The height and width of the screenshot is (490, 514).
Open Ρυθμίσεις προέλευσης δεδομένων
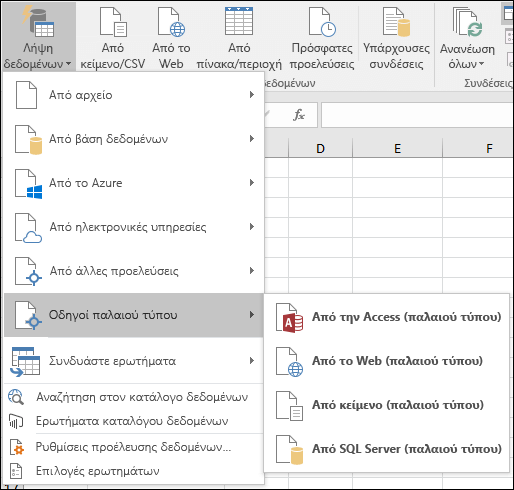(x=133, y=447)
